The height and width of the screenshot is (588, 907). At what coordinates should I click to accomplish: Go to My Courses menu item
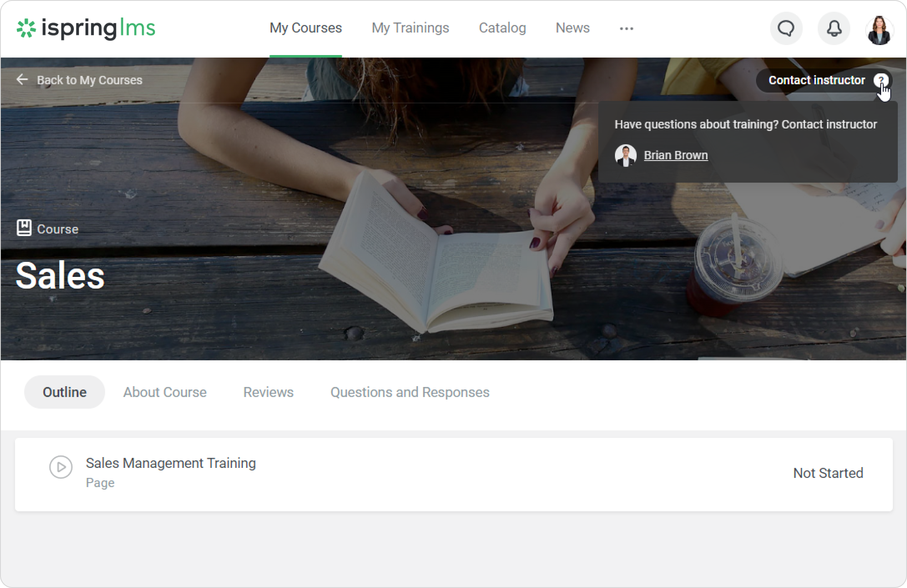[x=305, y=28]
